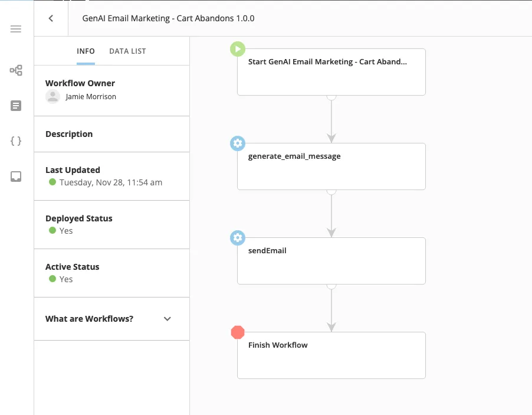Click the gear icon on generate_email_message node
This screenshot has height=415, width=532.
tap(238, 143)
